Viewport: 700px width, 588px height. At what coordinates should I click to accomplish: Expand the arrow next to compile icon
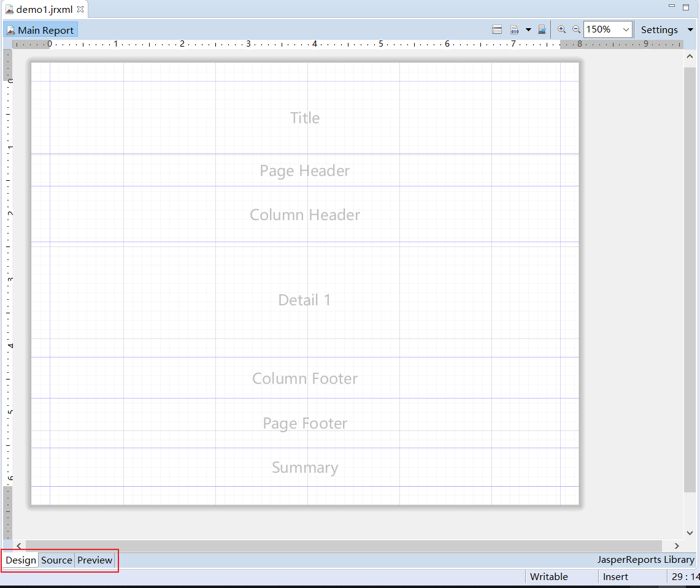click(528, 29)
